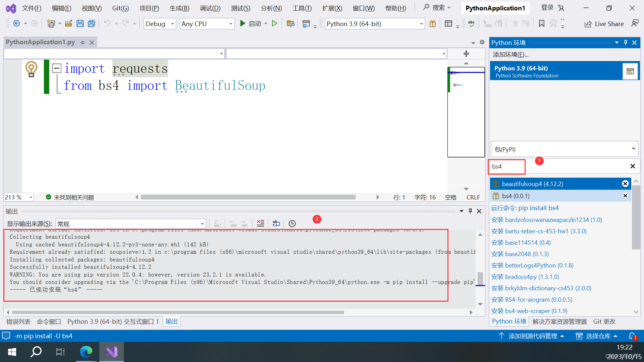This screenshot has height=362, width=644.
Task: Click the redo arrow icon
Action: point(125,23)
